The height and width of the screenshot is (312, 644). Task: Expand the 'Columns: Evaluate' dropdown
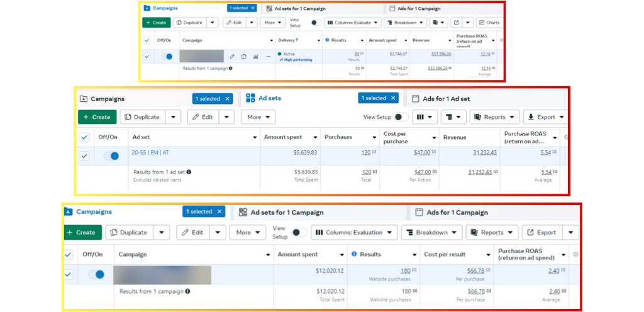[x=353, y=23]
